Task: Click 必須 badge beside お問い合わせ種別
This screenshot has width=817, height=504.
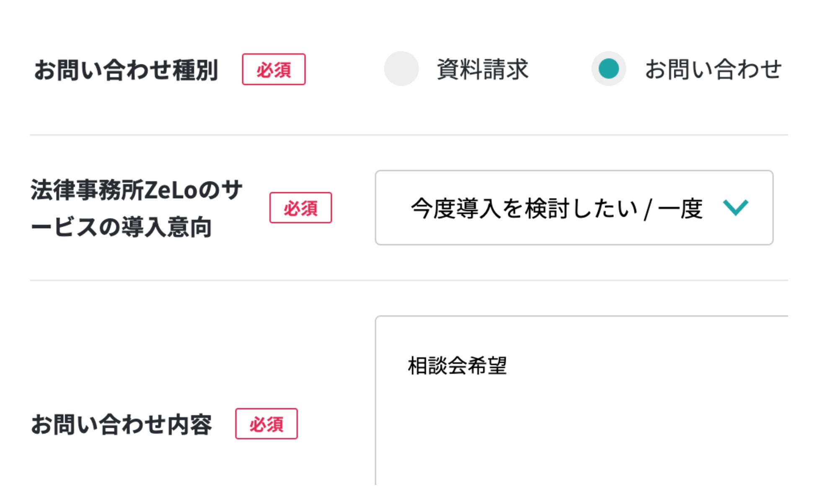Action: pos(274,69)
